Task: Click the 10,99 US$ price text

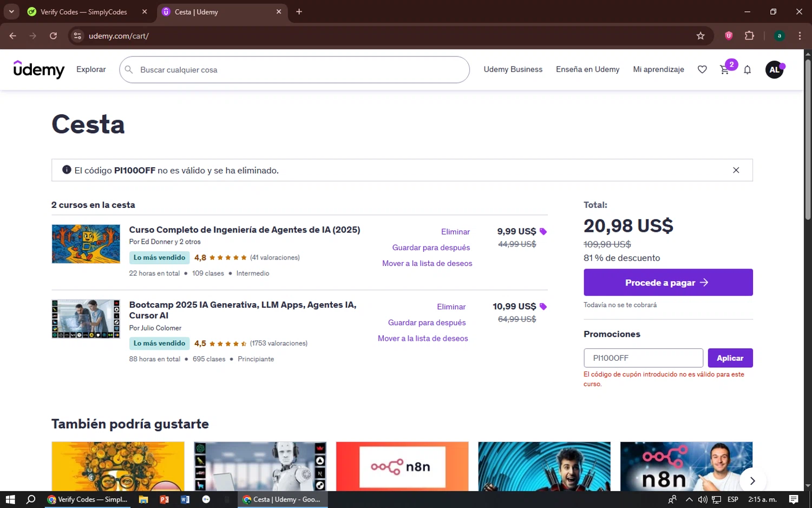Action: pos(514,307)
